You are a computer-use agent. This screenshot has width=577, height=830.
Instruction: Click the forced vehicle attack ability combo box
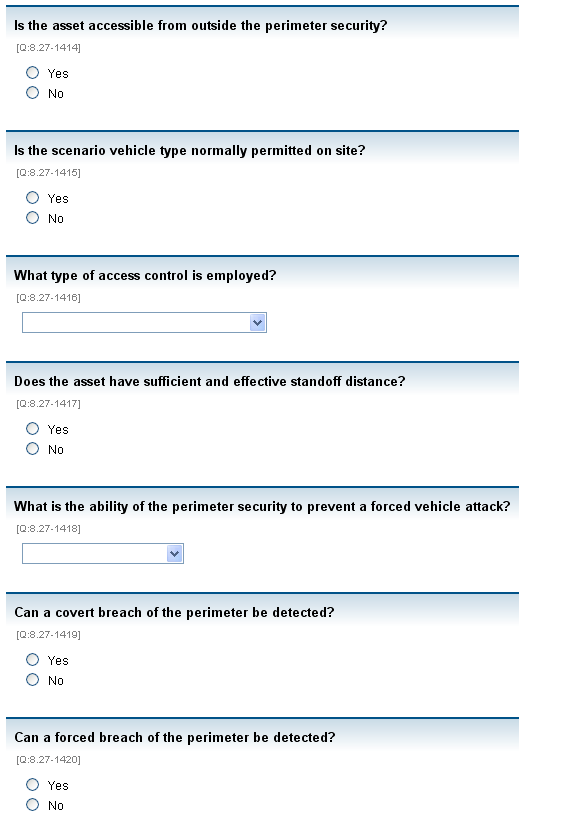pos(103,553)
